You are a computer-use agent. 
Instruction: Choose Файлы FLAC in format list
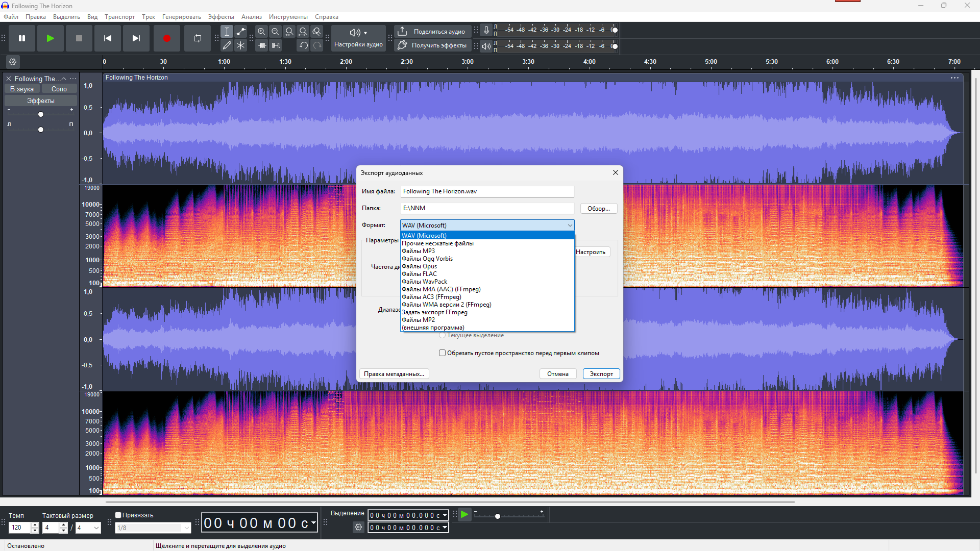[487, 274]
